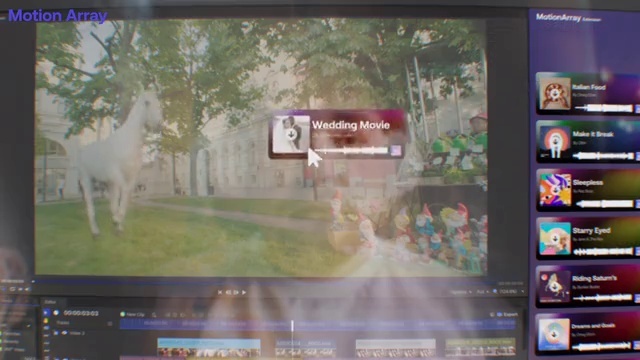Viewport: 640px width, 360px height.
Task: Click download icon on Dreams and Goals thumbnail
Action: point(554,334)
